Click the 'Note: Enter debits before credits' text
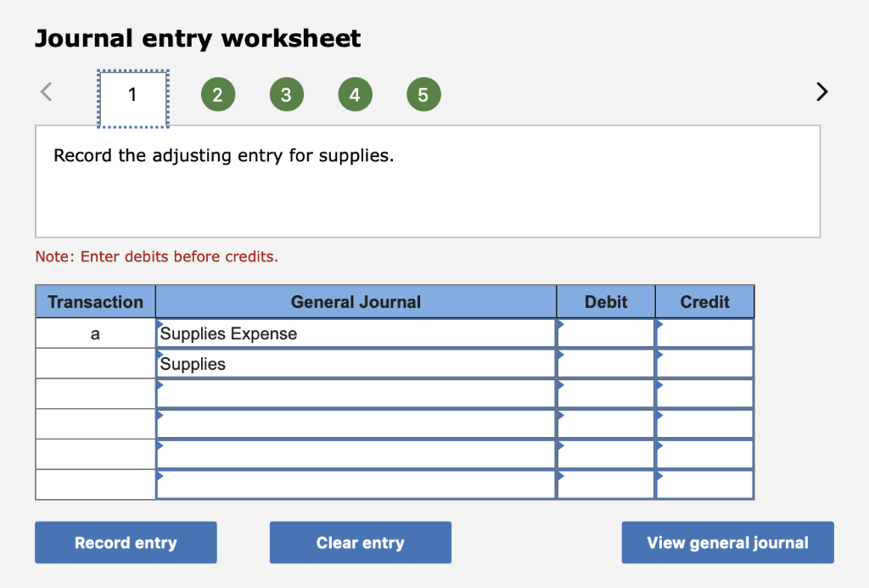The width and height of the screenshot is (869, 588). (x=157, y=256)
